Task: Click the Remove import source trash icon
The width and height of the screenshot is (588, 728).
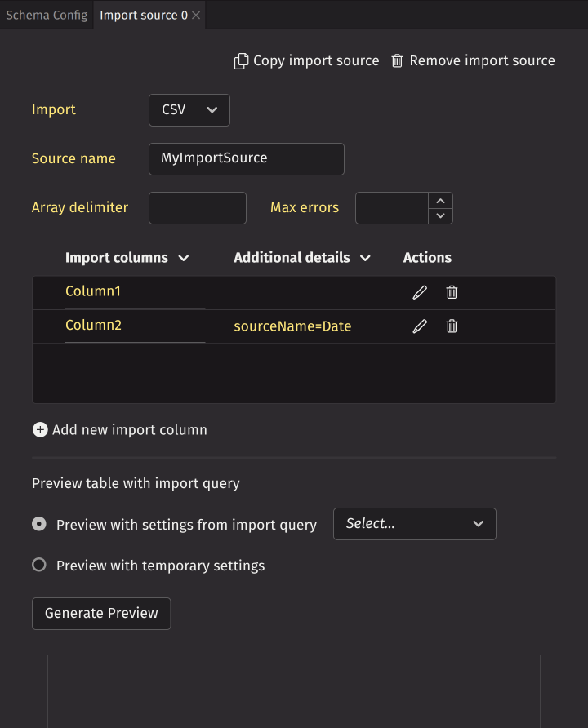Action: pyautogui.click(x=397, y=61)
